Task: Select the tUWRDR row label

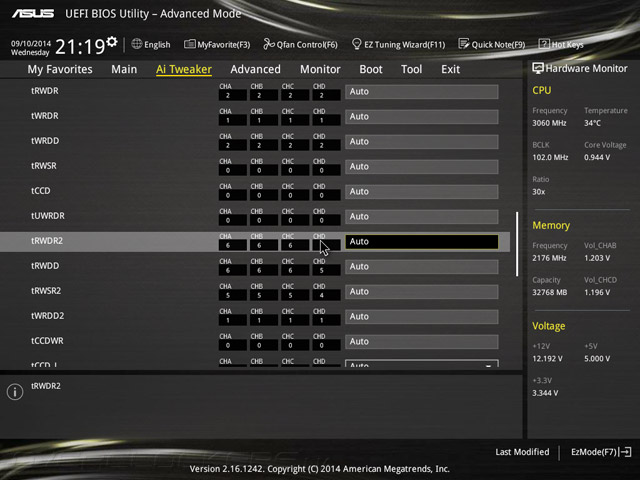Action: click(48, 216)
